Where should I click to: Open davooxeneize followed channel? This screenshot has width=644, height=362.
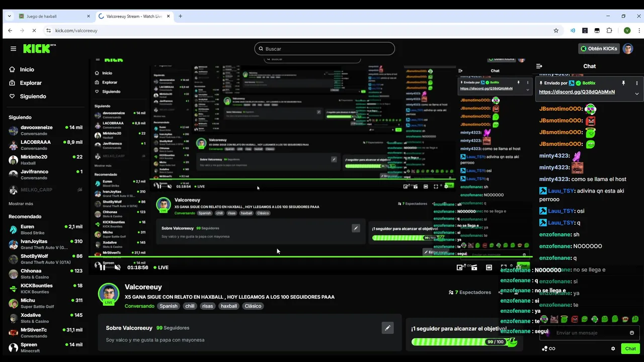pyautogui.click(x=45, y=130)
